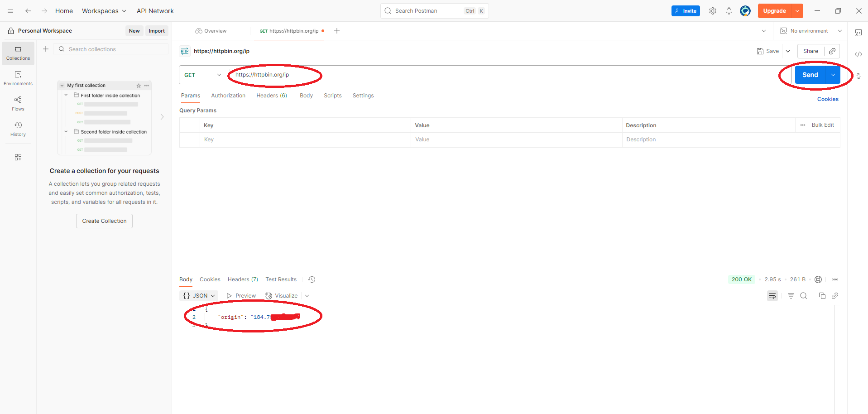Click the Import button
The width and height of the screenshot is (868, 414).
click(157, 31)
